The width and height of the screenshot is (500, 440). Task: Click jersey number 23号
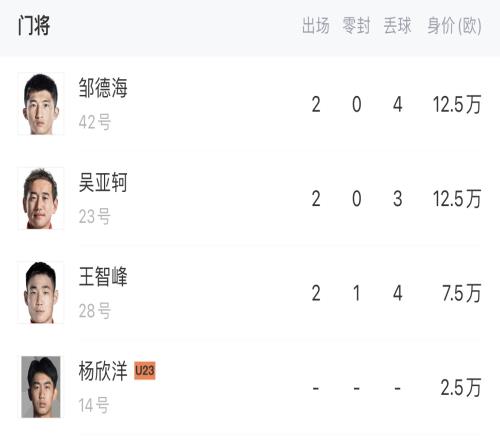95,216
